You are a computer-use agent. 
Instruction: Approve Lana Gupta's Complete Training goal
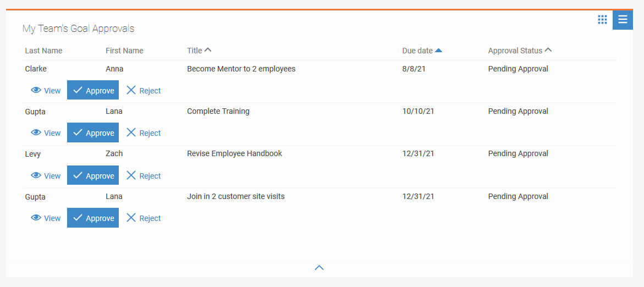[93, 133]
